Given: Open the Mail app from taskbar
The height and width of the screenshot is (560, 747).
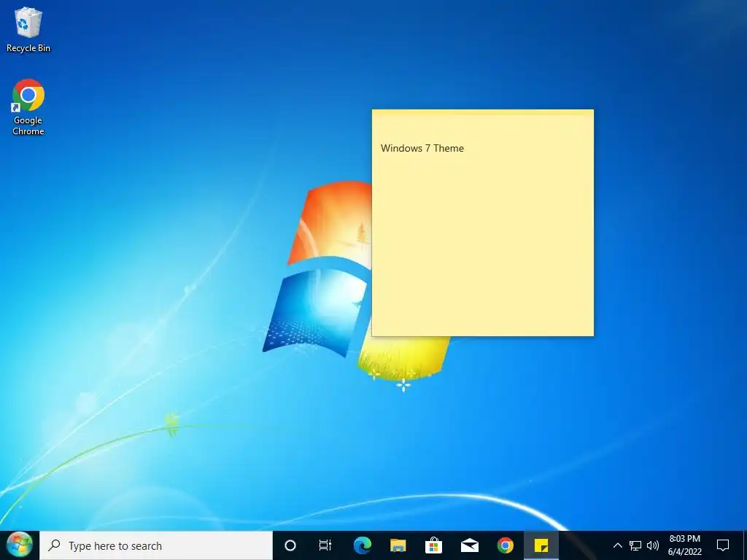Looking at the screenshot, I should tap(469, 545).
